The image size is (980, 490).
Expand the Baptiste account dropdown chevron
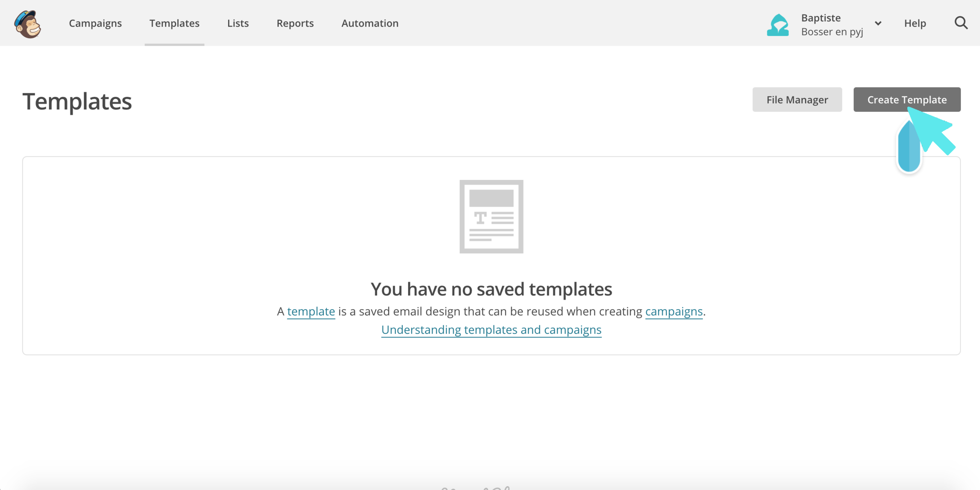coord(878,24)
